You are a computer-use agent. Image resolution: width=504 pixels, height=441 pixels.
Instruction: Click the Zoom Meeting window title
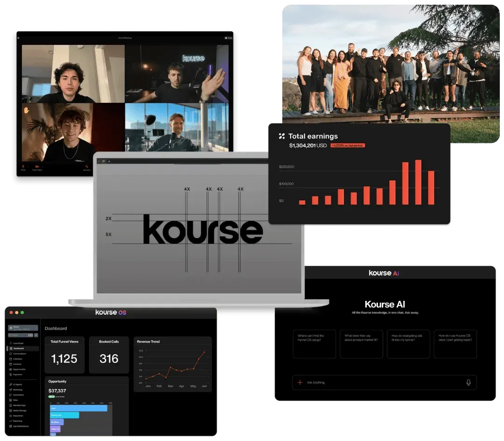[x=125, y=38]
